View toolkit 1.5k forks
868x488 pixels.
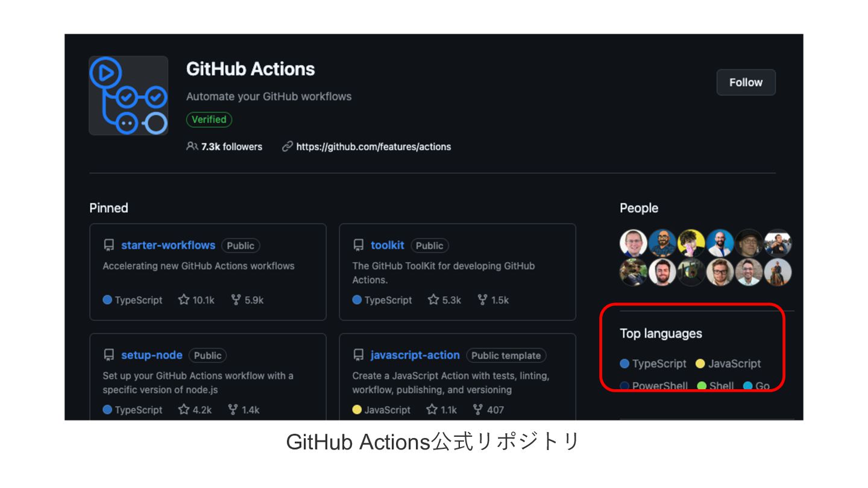493,299
